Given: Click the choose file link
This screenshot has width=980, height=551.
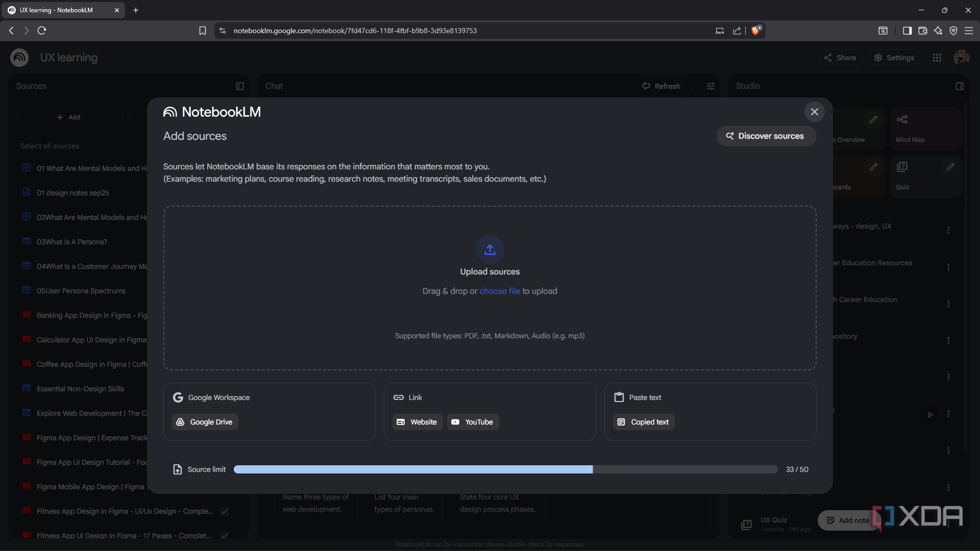Looking at the screenshot, I should (500, 291).
